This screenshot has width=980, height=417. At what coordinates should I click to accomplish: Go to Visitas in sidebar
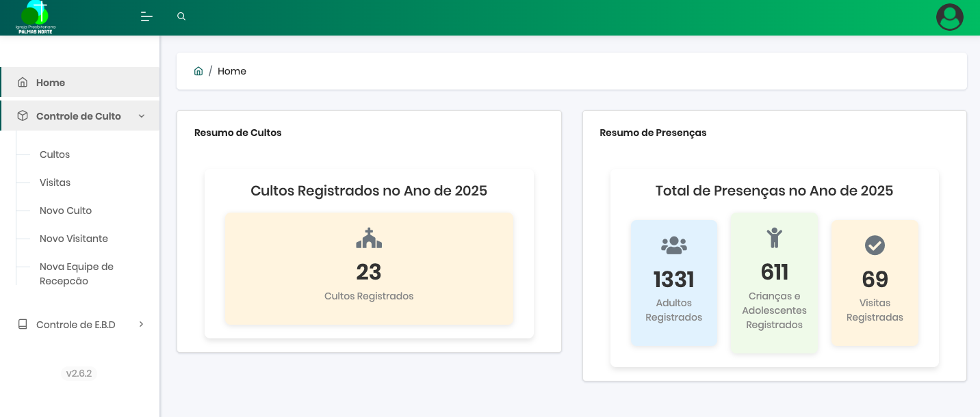[55, 183]
